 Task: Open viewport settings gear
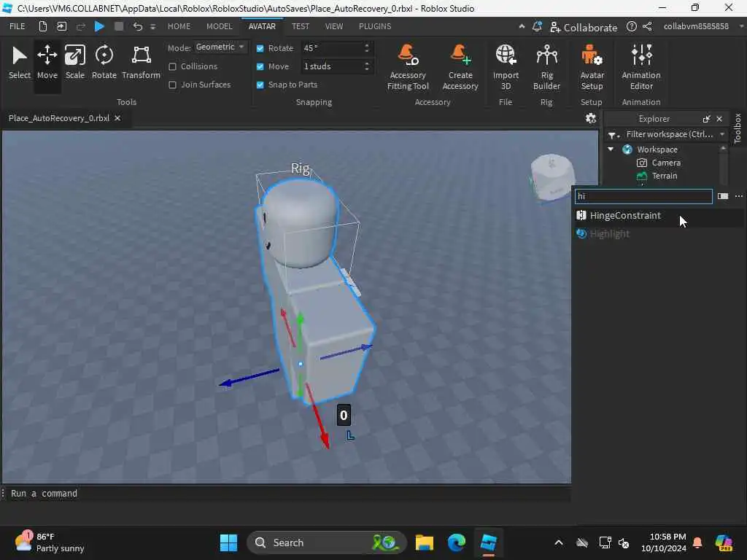590,118
